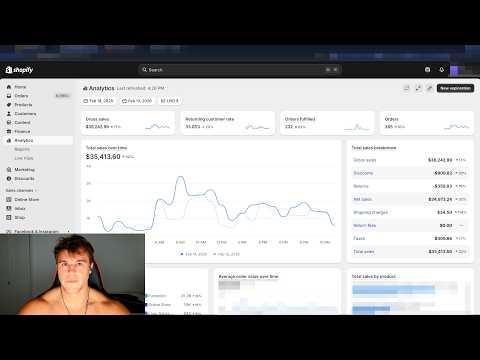Open Finance in the sidebar
This screenshot has width=480, height=360.
(22, 131)
